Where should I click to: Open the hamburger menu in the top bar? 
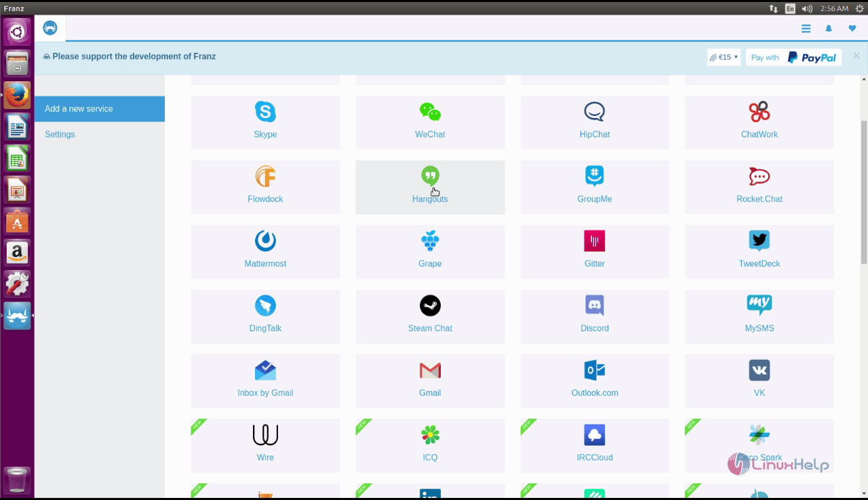click(x=806, y=28)
